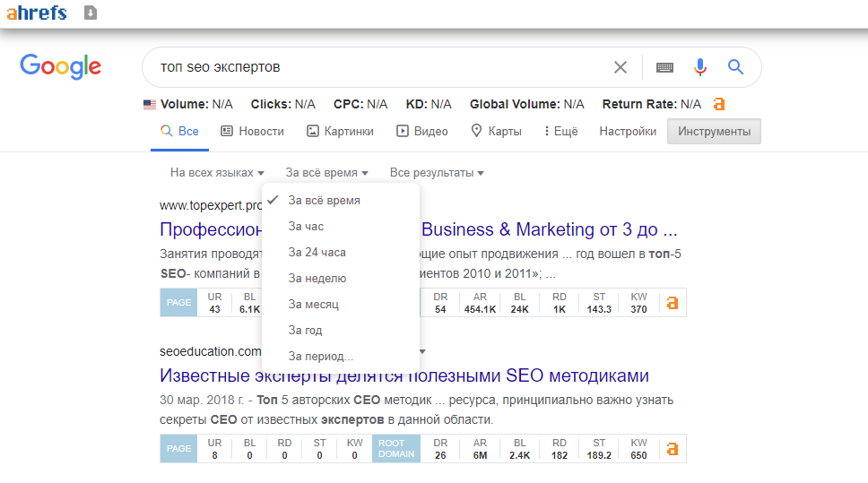Open Известные эксперты делятся SEO методиками link
Image resolution: width=868 pixels, height=483 pixels.
[404, 375]
